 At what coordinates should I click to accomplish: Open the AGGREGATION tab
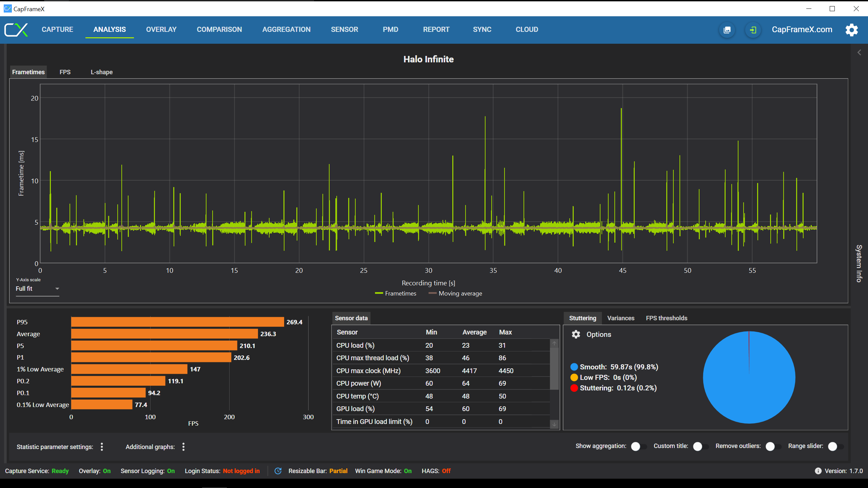coord(287,29)
